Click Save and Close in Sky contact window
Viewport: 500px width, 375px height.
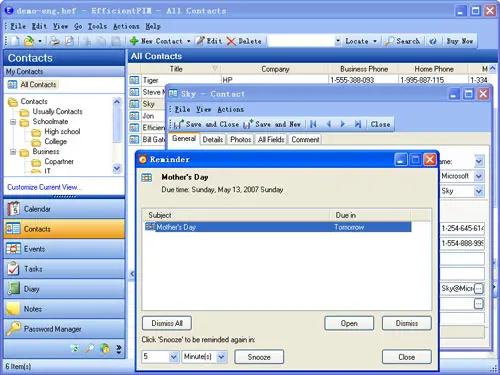207,124
